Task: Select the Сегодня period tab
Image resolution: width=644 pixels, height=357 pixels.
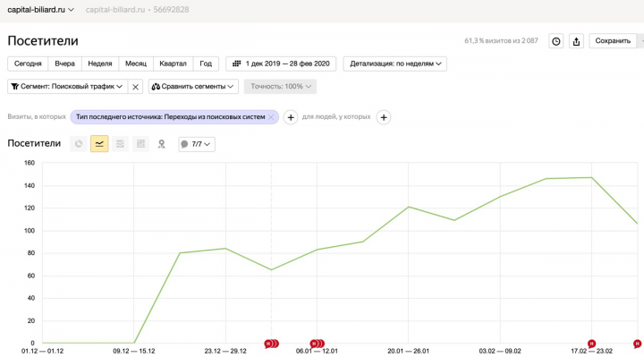Action: (28, 64)
